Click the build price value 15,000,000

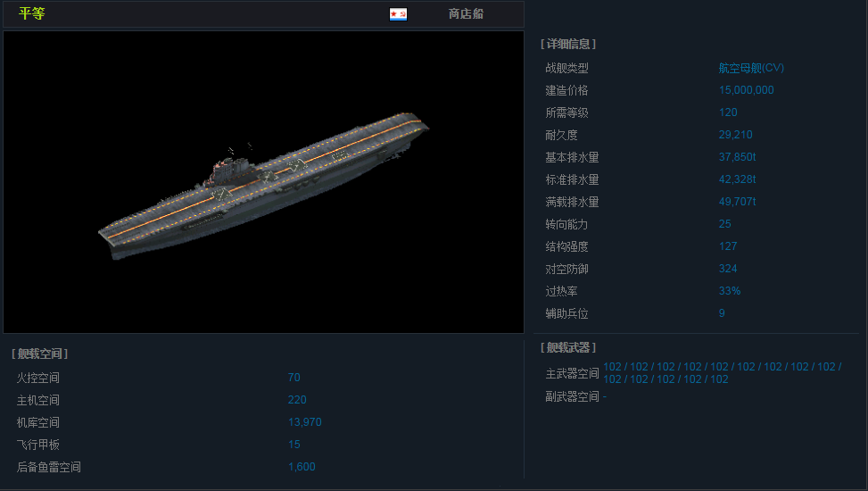(746, 90)
